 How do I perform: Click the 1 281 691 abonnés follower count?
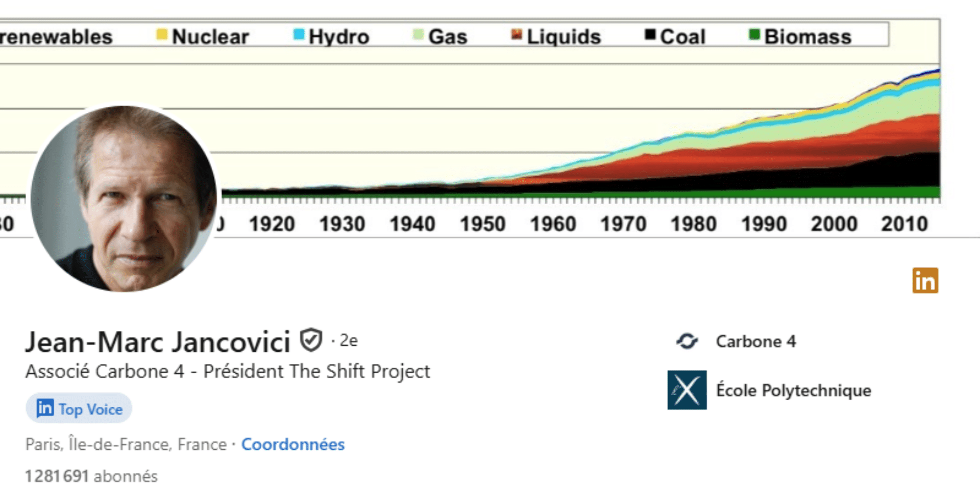[91, 476]
